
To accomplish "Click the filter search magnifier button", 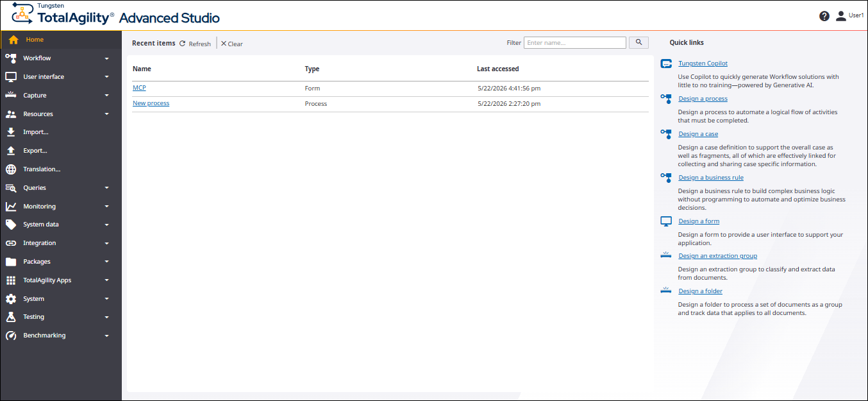I will point(638,43).
